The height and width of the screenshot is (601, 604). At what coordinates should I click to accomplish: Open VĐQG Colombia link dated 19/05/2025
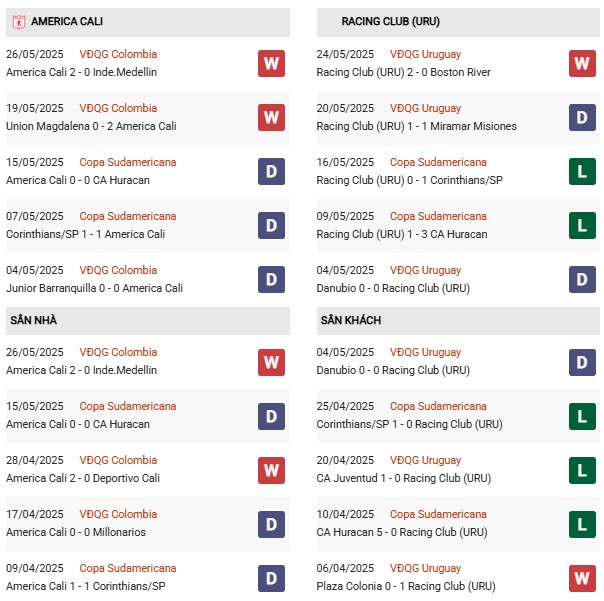coord(118,108)
